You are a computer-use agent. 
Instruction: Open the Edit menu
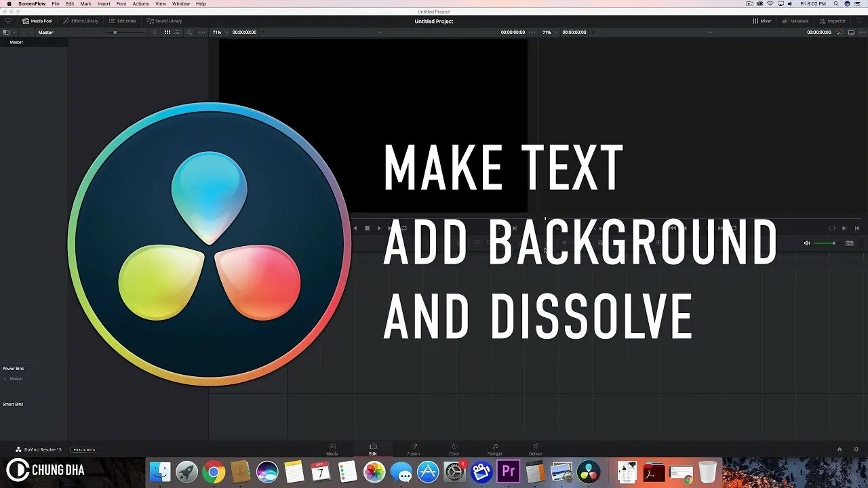click(70, 3)
